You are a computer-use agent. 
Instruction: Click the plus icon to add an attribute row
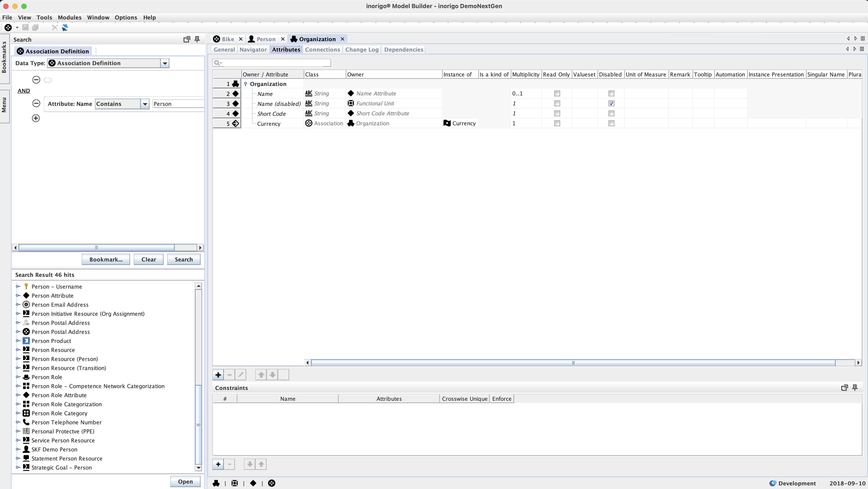[x=218, y=375]
